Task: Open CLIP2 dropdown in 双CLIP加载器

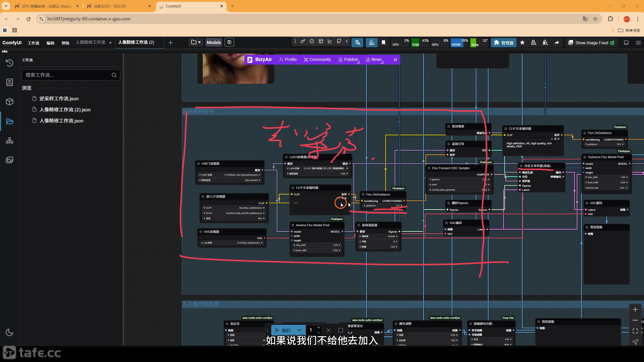Action: pos(234,213)
